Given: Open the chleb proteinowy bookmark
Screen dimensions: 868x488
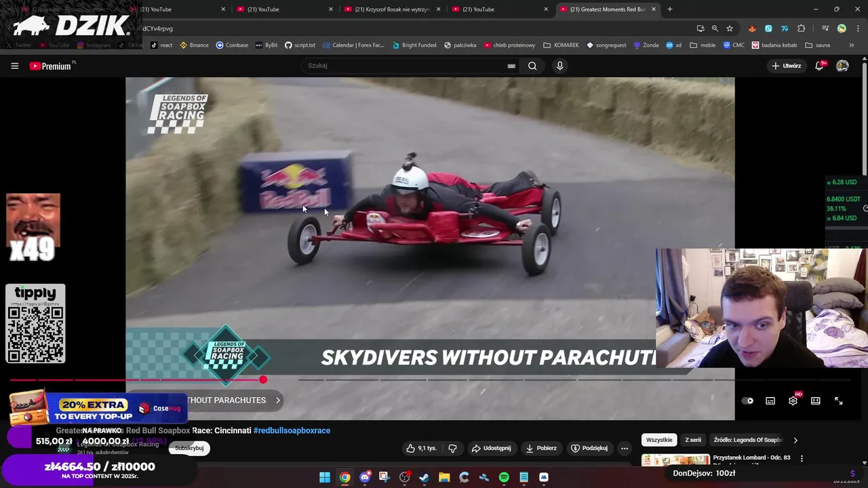Looking at the screenshot, I should click(x=509, y=45).
